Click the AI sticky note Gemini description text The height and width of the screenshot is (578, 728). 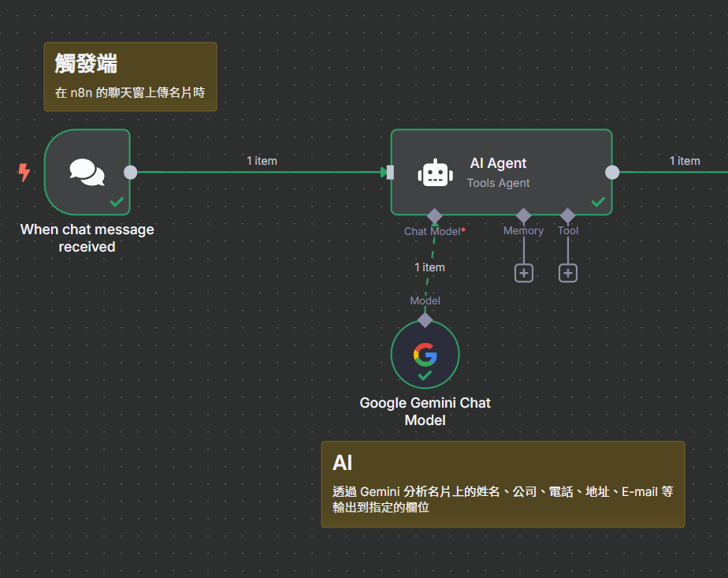[x=503, y=499]
